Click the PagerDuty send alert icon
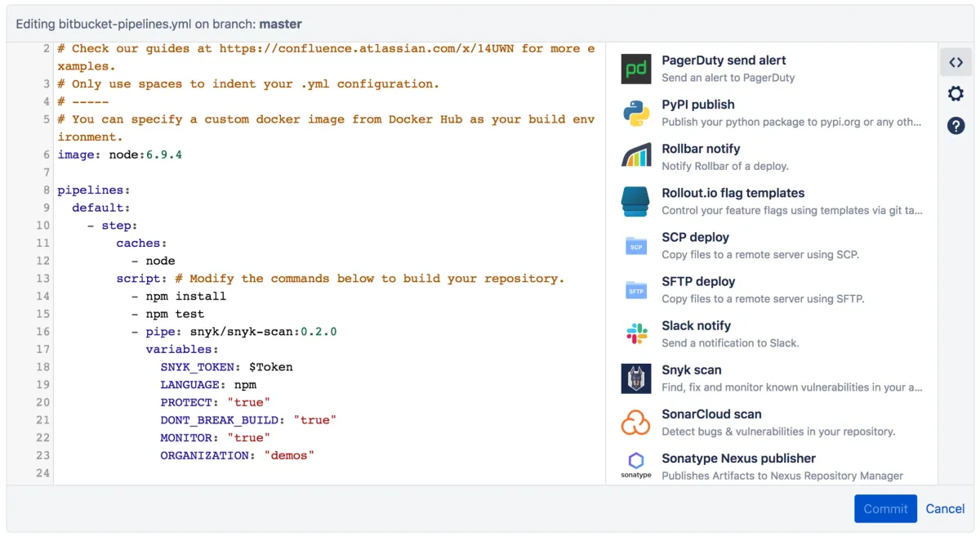This screenshot has height=537, width=980. click(x=636, y=69)
